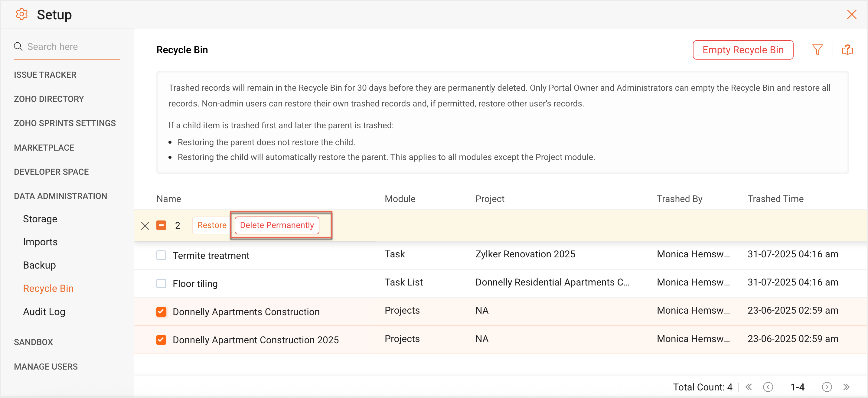
Task: Open the help guide icon
Action: click(847, 50)
